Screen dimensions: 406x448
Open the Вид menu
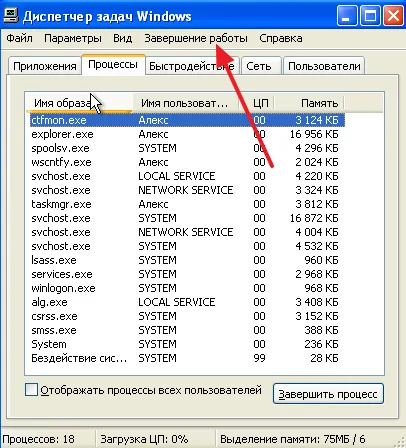[x=123, y=38]
